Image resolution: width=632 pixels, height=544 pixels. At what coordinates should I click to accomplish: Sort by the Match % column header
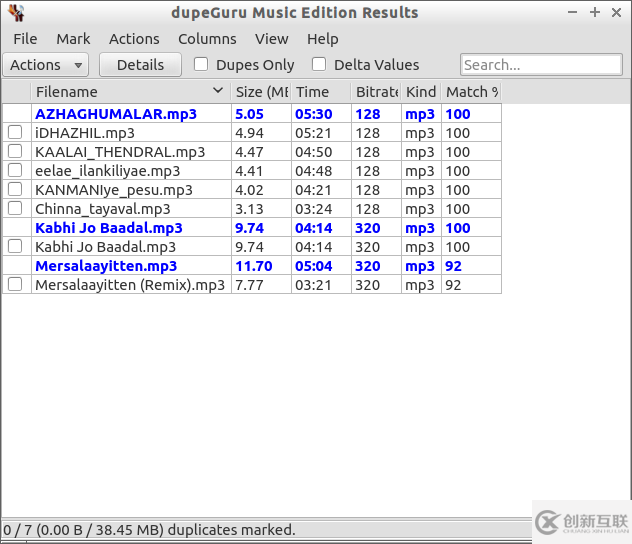(472, 92)
